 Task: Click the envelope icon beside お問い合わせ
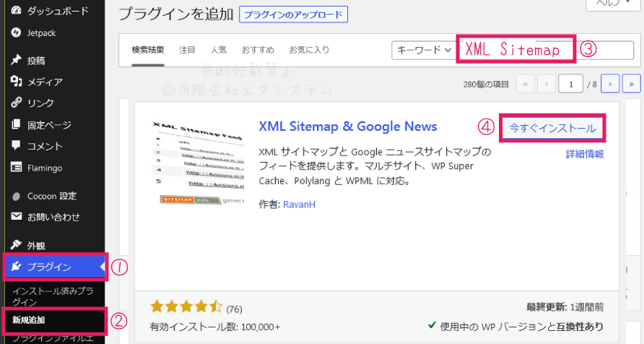click(x=16, y=216)
